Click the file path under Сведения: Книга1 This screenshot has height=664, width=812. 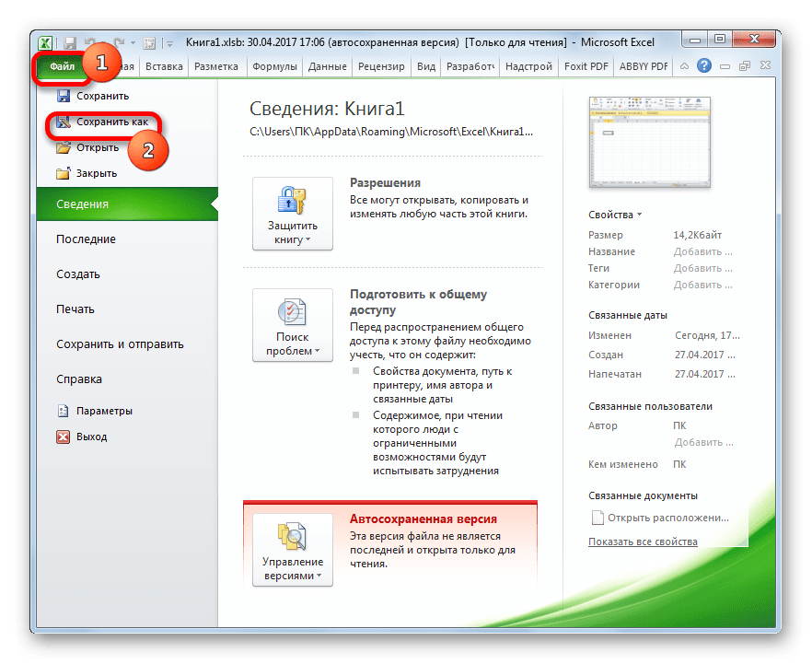click(391, 132)
